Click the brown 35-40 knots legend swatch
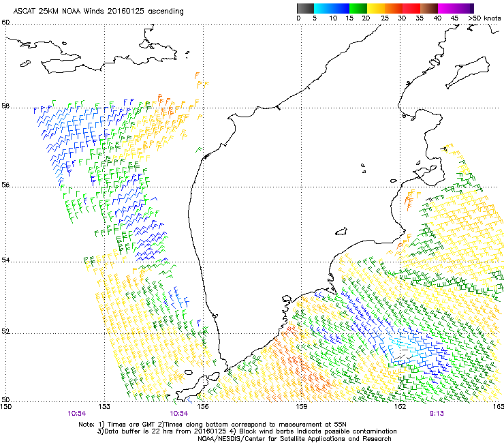This screenshot has width=504, height=443. coord(429,8)
